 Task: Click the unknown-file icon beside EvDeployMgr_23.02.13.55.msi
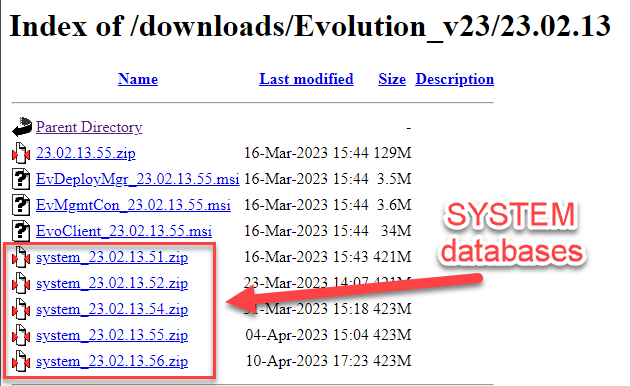(x=21, y=179)
